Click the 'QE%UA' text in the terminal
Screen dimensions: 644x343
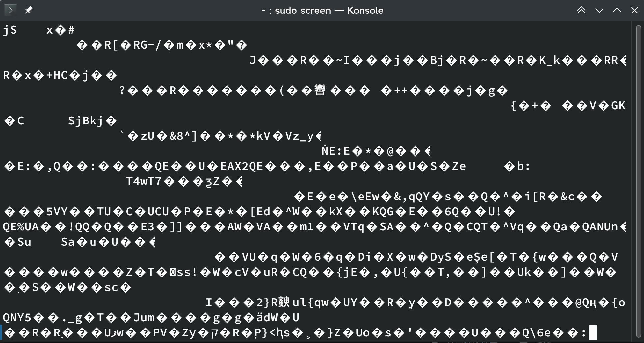click(21, 227)
